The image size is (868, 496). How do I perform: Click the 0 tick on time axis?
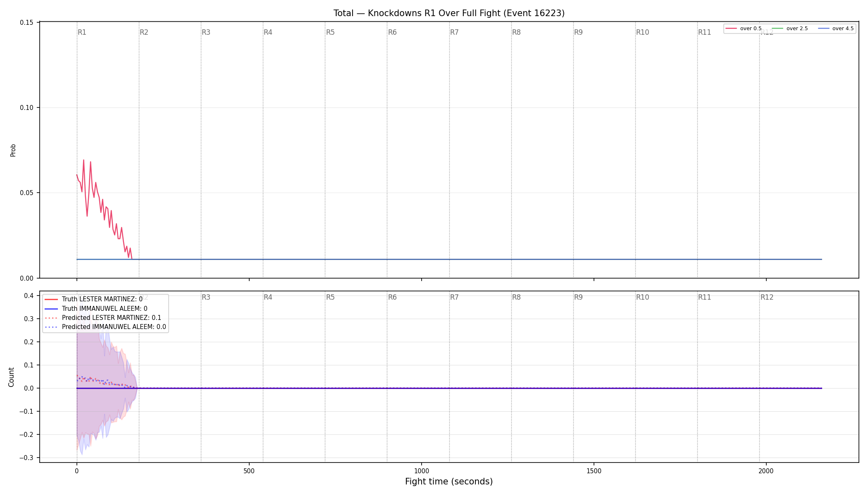tap(76, 471)
